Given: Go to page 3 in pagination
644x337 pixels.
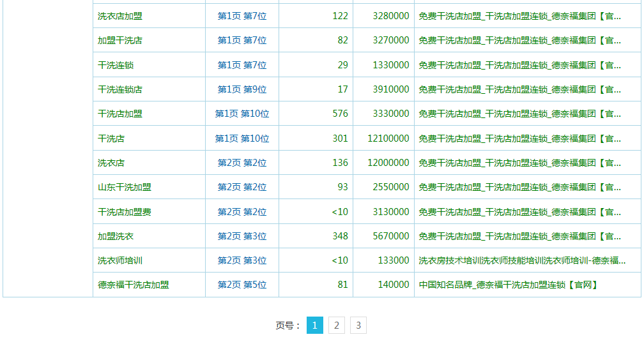Looking at the screenshot, I should pos(358,326).
